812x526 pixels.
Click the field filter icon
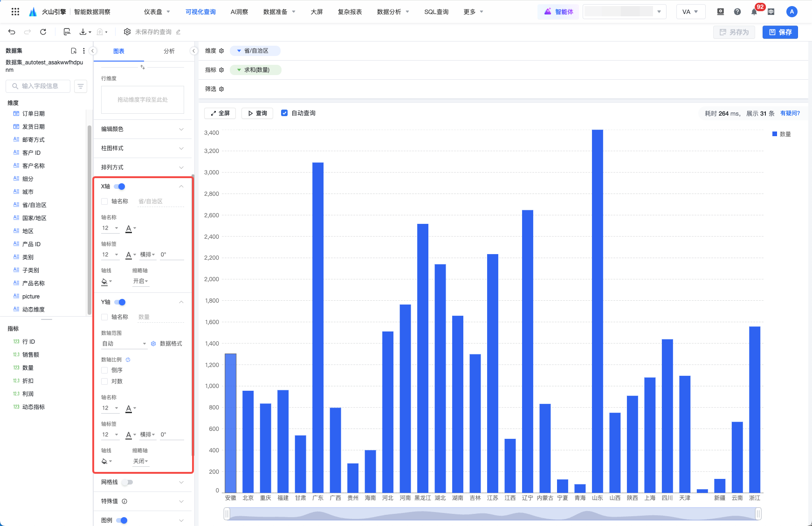(x=81, y=86)
